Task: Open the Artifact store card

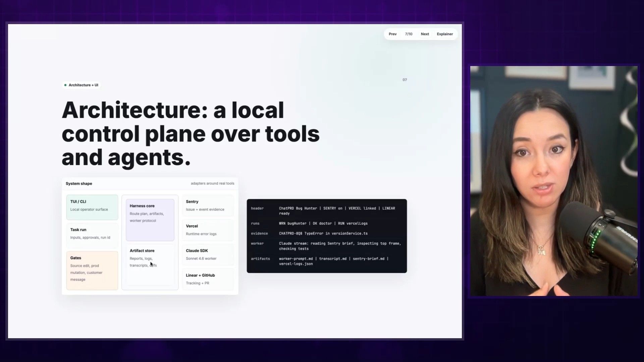Action: 150,265
